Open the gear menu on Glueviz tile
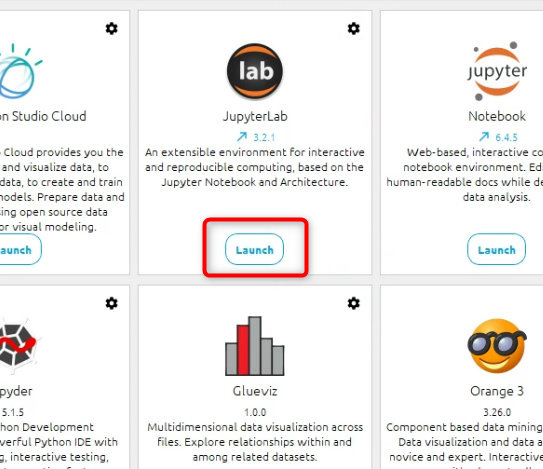 click(x=354, y=303)
